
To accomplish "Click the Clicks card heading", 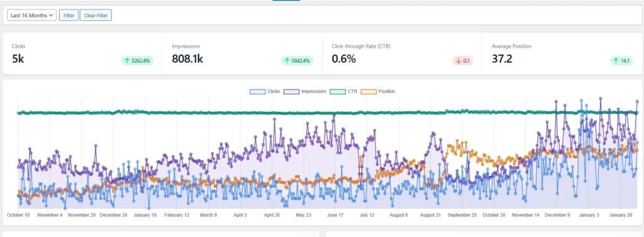I will coord(18,47).
